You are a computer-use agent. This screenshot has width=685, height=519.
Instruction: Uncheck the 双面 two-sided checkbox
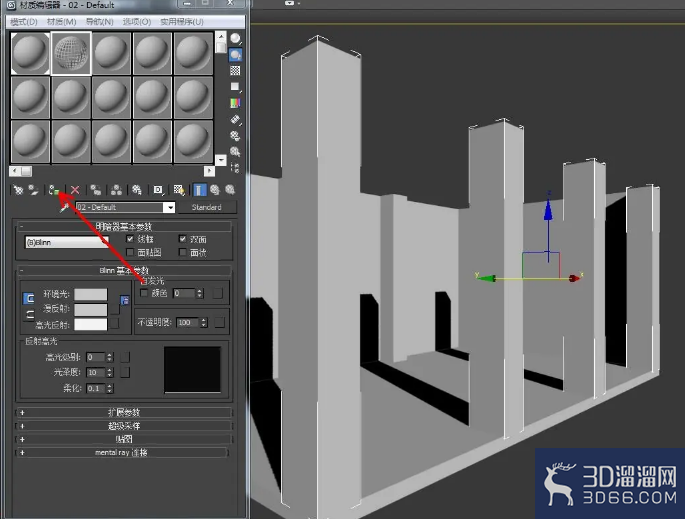tap(183, 239)
